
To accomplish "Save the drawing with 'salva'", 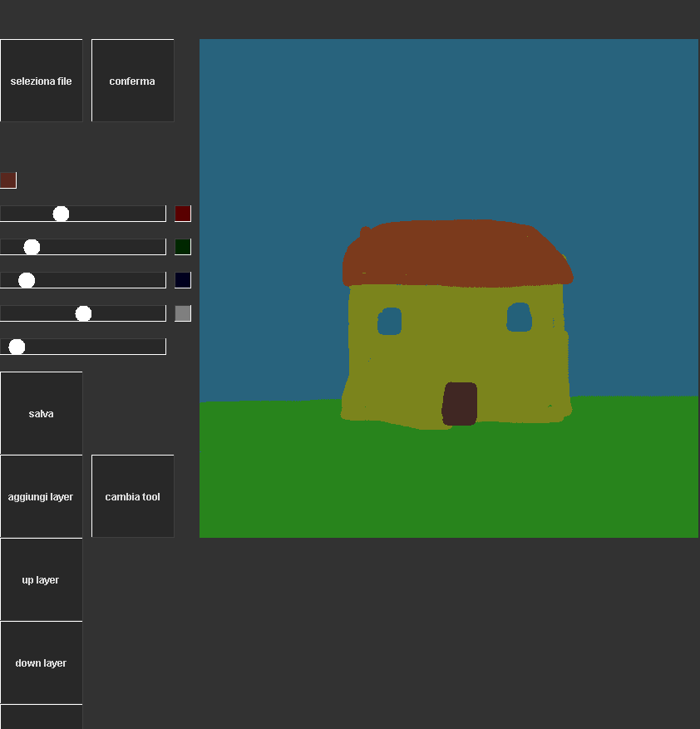I will pos(42,413).
